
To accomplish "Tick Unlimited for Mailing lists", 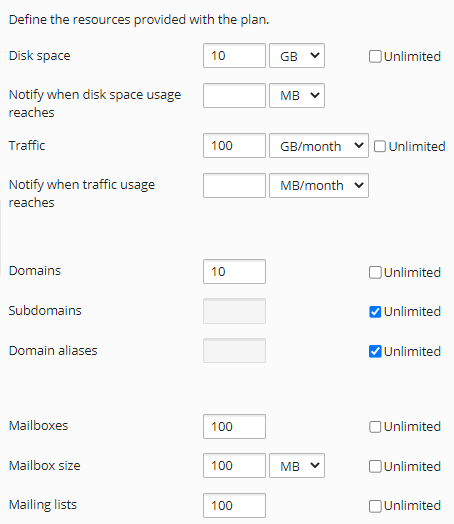I will [375, 506].
